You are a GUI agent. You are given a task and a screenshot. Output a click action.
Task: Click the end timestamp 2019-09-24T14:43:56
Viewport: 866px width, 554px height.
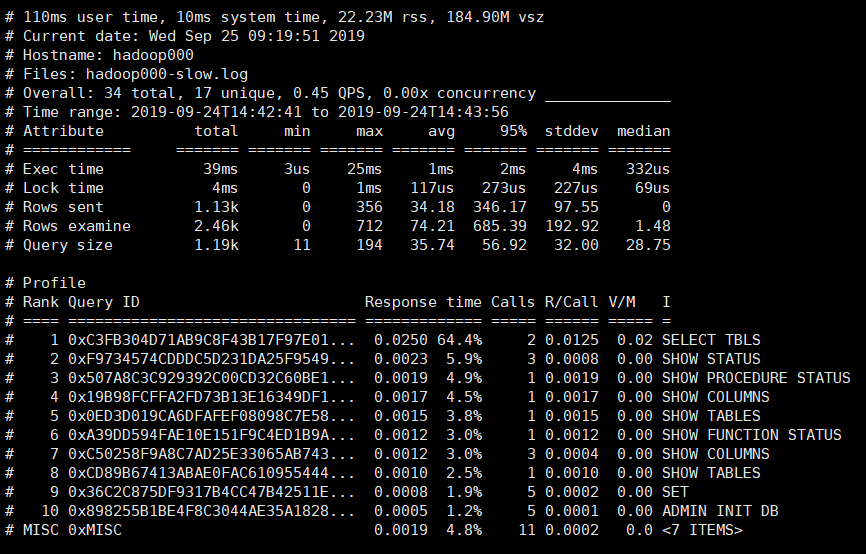pos(423,112)
